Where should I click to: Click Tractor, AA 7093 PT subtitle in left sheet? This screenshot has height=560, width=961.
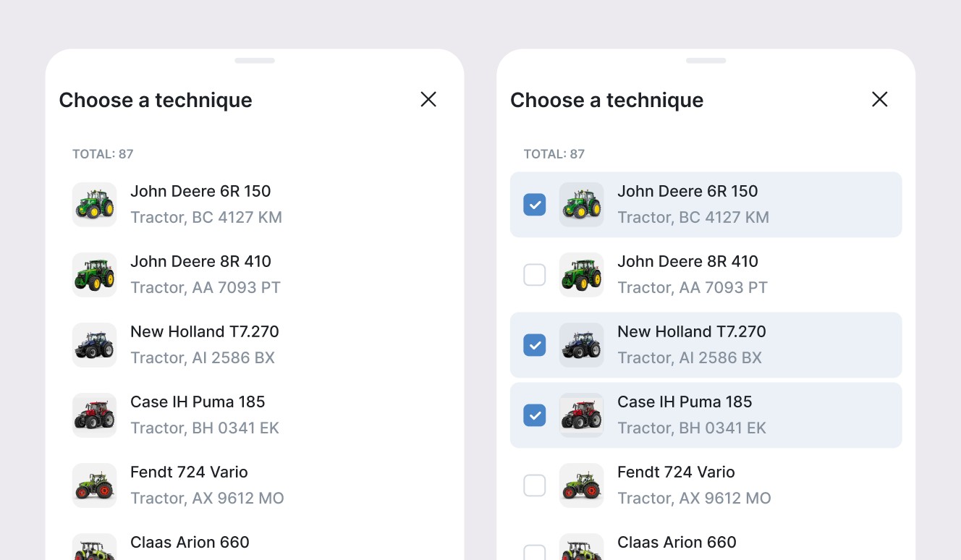pos(206,288)
